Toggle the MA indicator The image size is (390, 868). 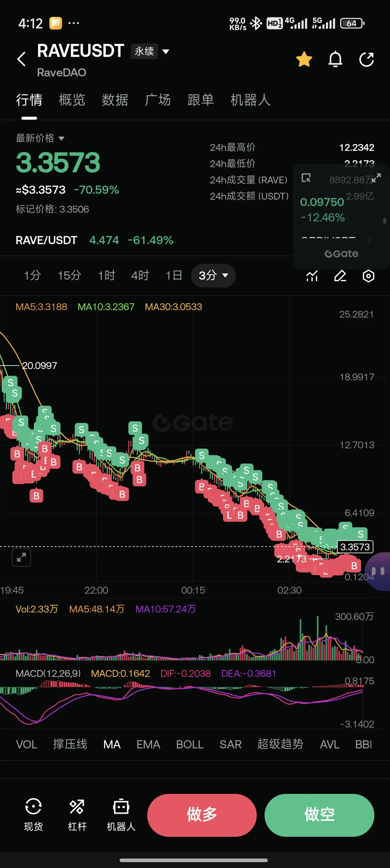click(x=112, y=744)
